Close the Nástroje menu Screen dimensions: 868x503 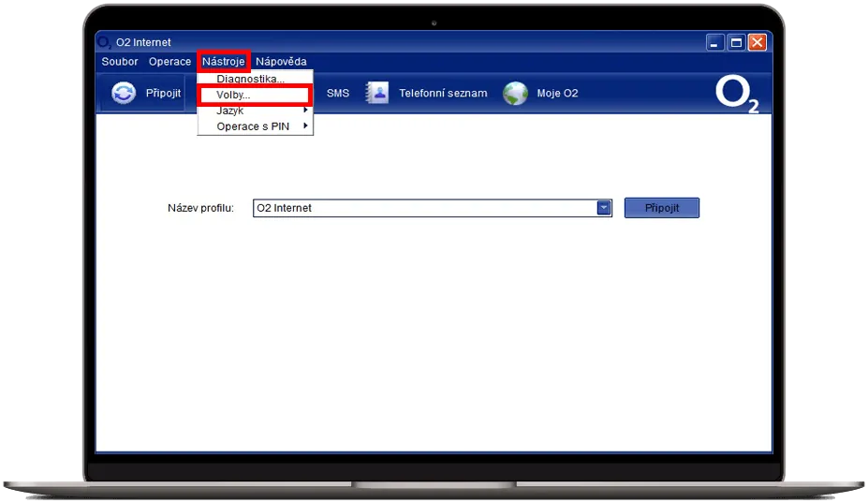coord(224,62)
